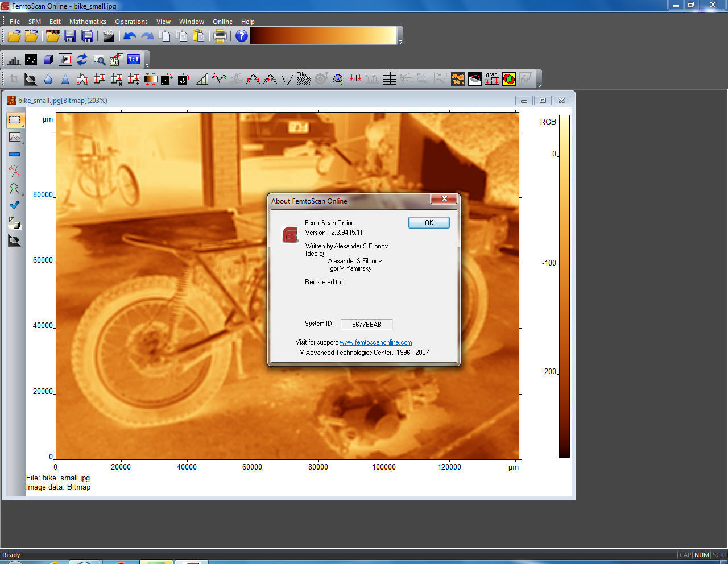Click the Paste clipboard icon
The image size is (728, 564).
point(198,36)
